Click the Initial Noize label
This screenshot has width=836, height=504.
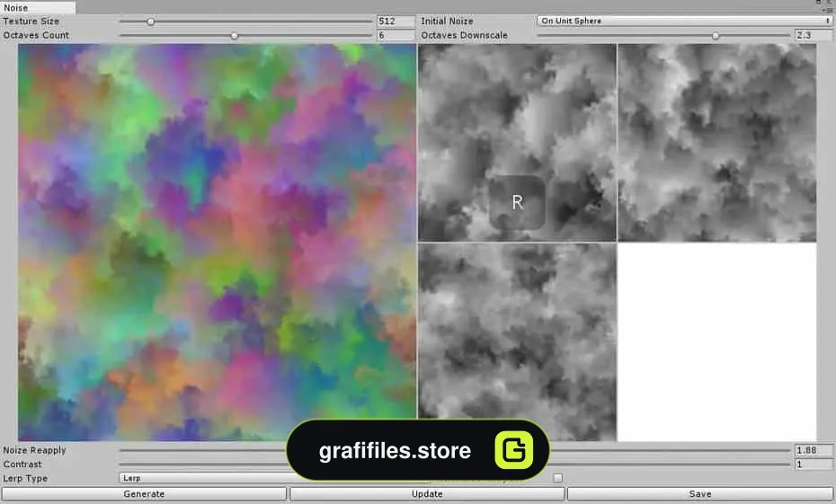tap(447, 22)
